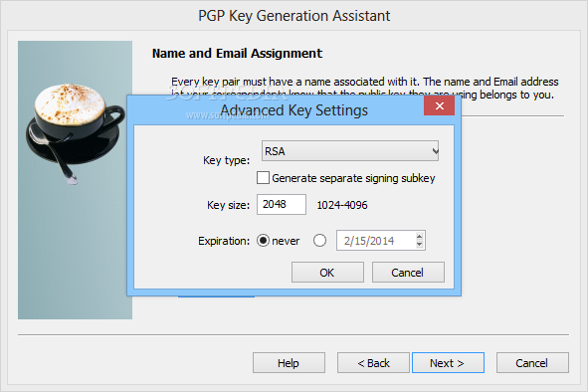Open the Key type dropdown showing RSA
The width and height of the screenshot is (588, 392).
[x=350, y=151]
